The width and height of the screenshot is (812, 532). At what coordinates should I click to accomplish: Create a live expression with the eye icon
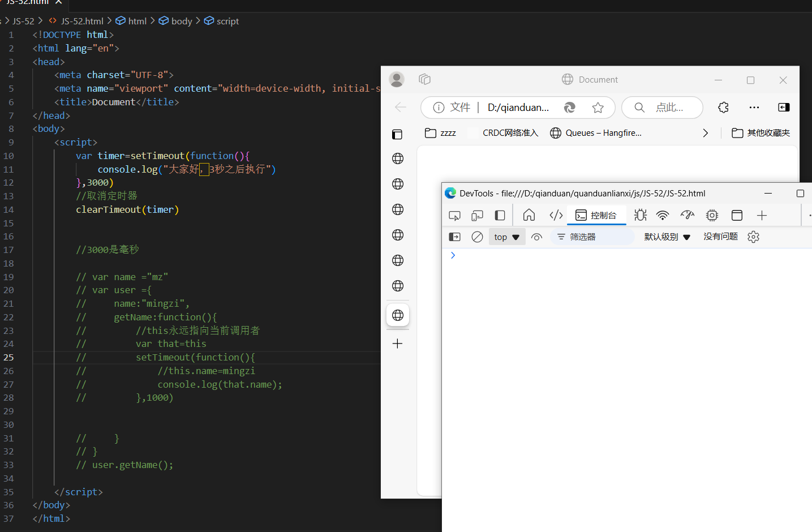tap(537, 237)
